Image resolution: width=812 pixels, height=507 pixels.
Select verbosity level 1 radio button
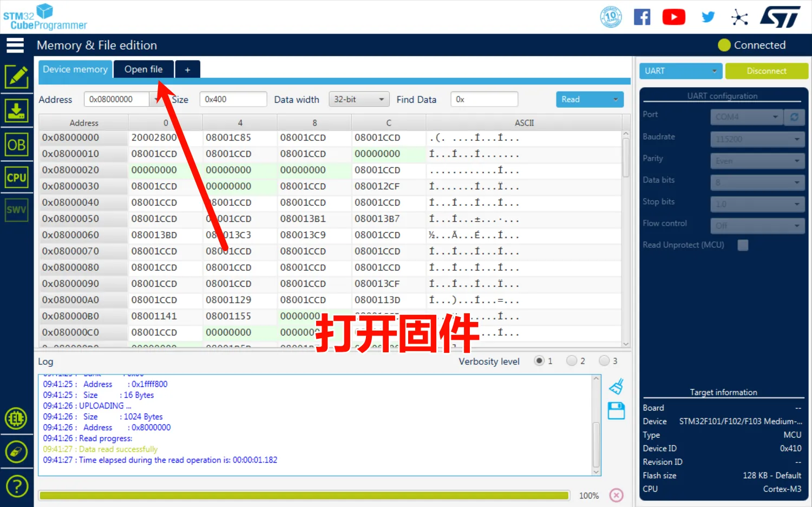coord(539,361)
